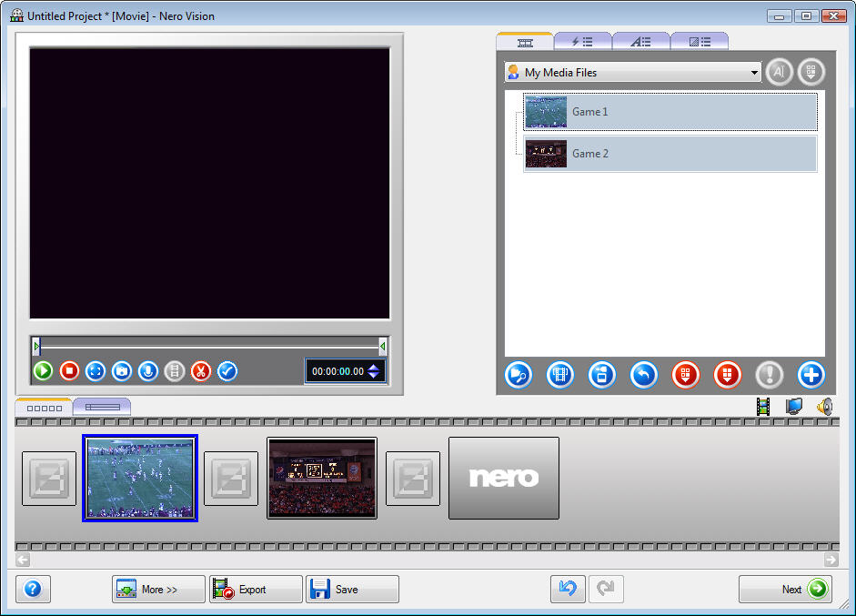This screenshot has height=616, width=856.
Task: Minimize the Nero Vision window
Action: (x=779, y=15)
